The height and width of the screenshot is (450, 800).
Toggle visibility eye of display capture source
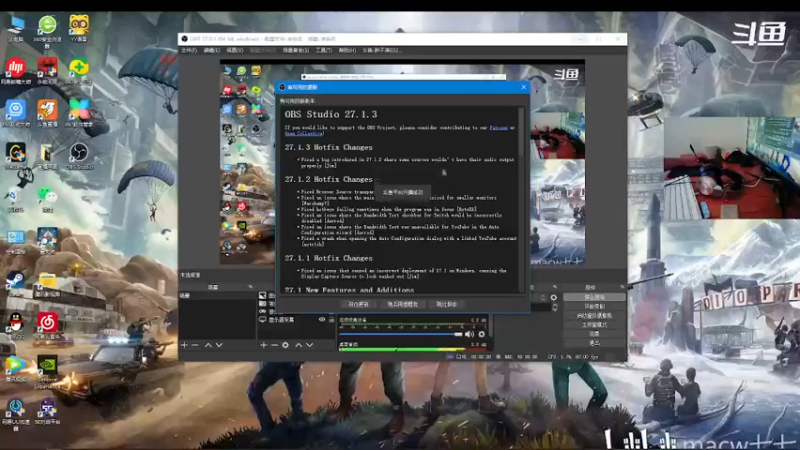click(x=322, y=319)
